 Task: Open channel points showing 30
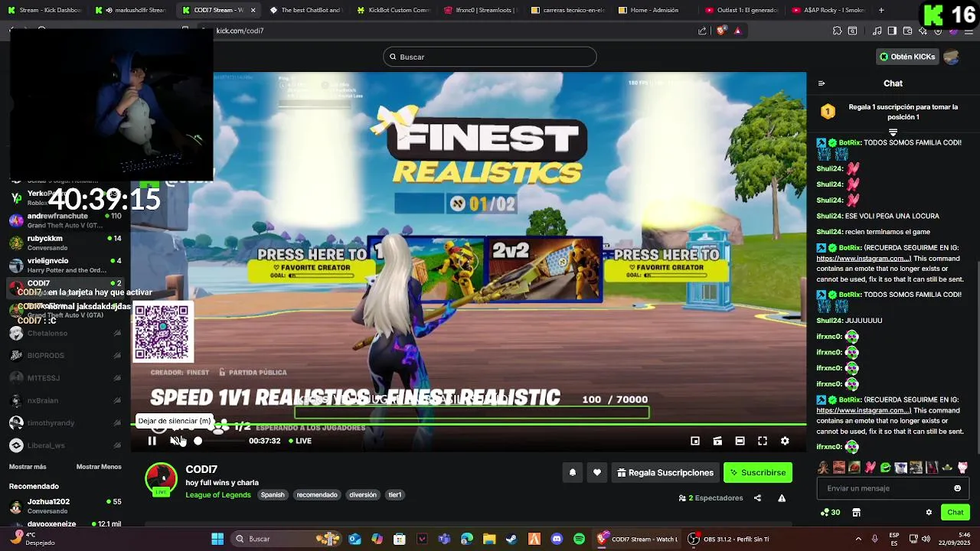[x=830, y=513]
